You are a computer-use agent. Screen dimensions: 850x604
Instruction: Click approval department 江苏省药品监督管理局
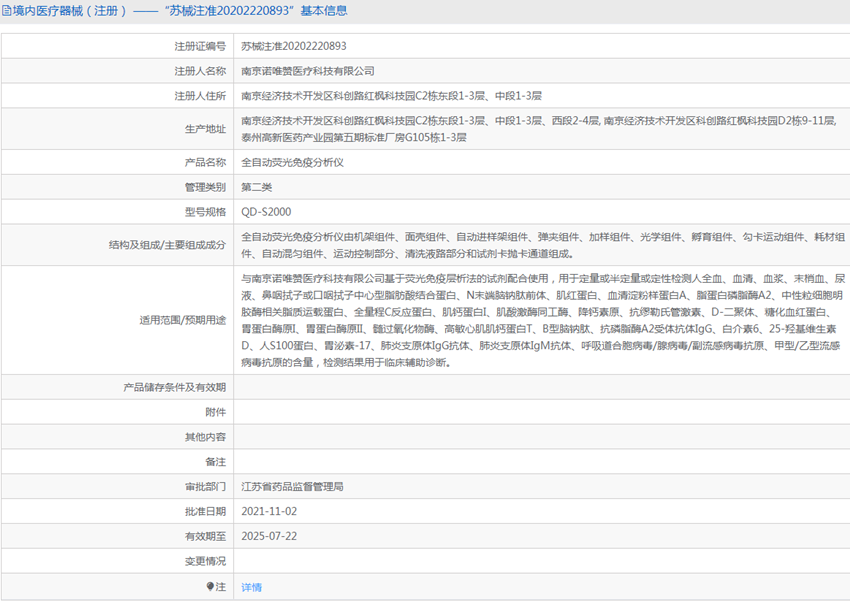click(292, 487)
